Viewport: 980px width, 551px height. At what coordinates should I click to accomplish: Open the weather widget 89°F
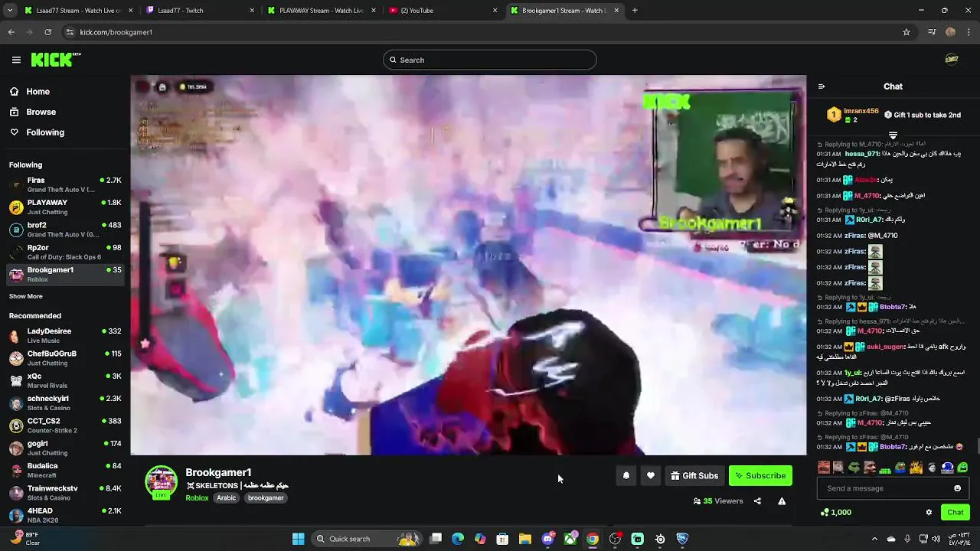[x=24, y=539]
